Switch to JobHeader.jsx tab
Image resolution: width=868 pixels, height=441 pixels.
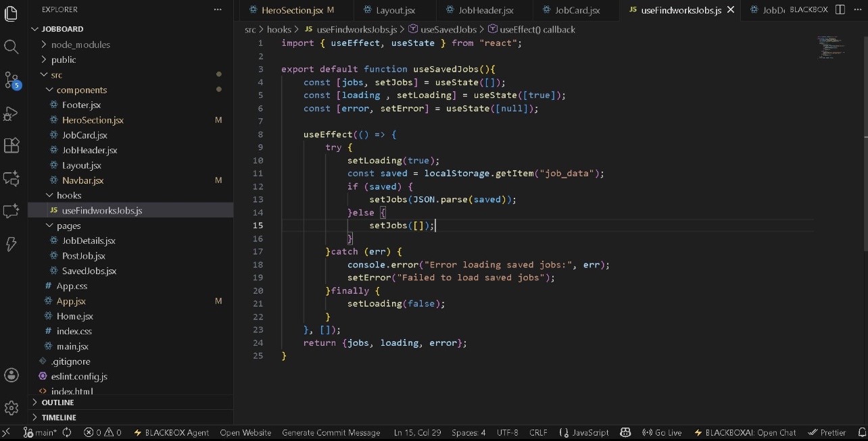(x=485, y=10)
